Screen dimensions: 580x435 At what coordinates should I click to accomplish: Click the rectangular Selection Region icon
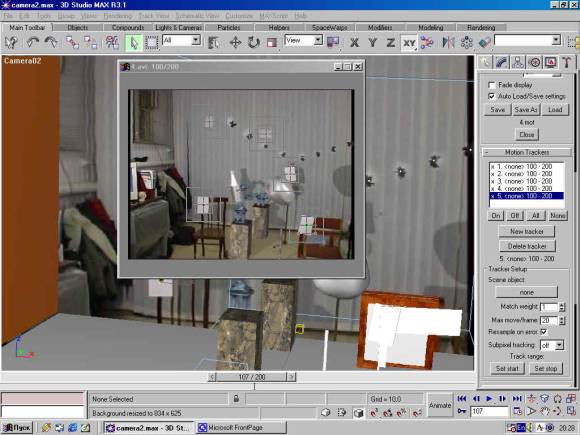pyautogui.click(x=151, y=43)
